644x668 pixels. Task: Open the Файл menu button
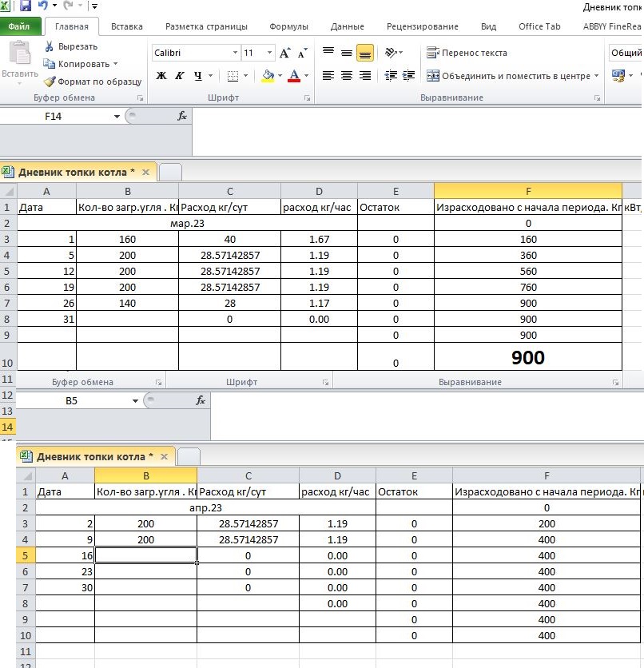[x=19, y=26]
